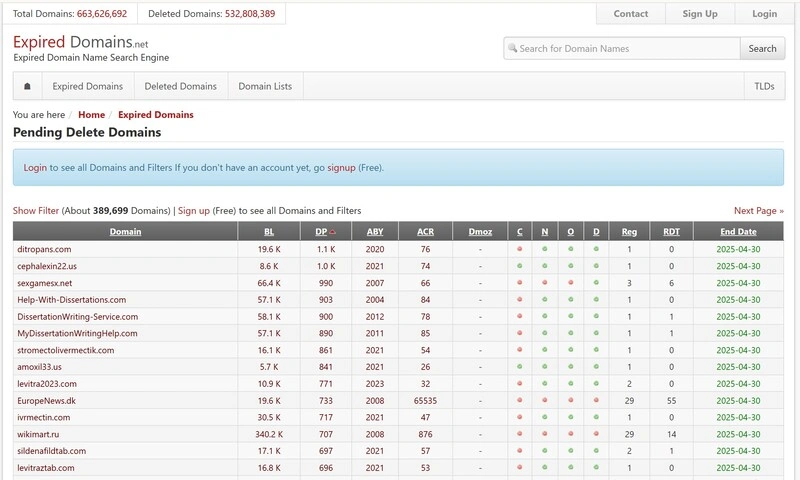Click ABY value 2007 for sexgamesx.net
This screenshot has height=480, width=800.
375,283
